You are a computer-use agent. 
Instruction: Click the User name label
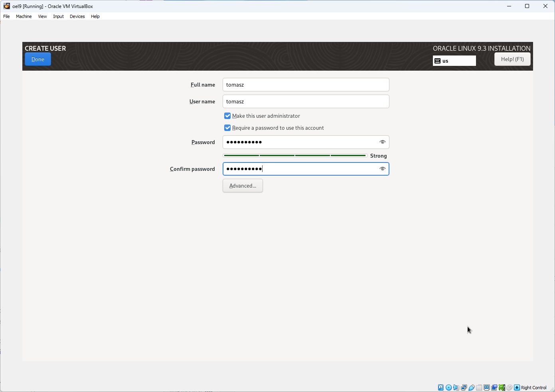pyautogui.click(x=202, y=101)
